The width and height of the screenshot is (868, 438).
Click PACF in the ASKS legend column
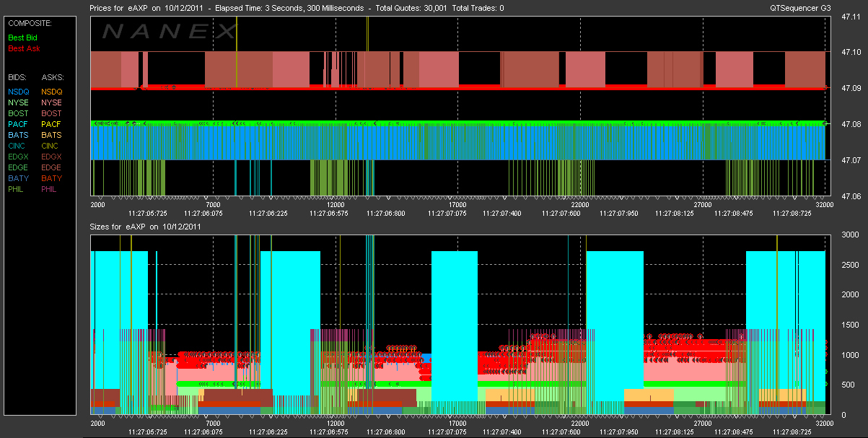[x=52, y=124]
